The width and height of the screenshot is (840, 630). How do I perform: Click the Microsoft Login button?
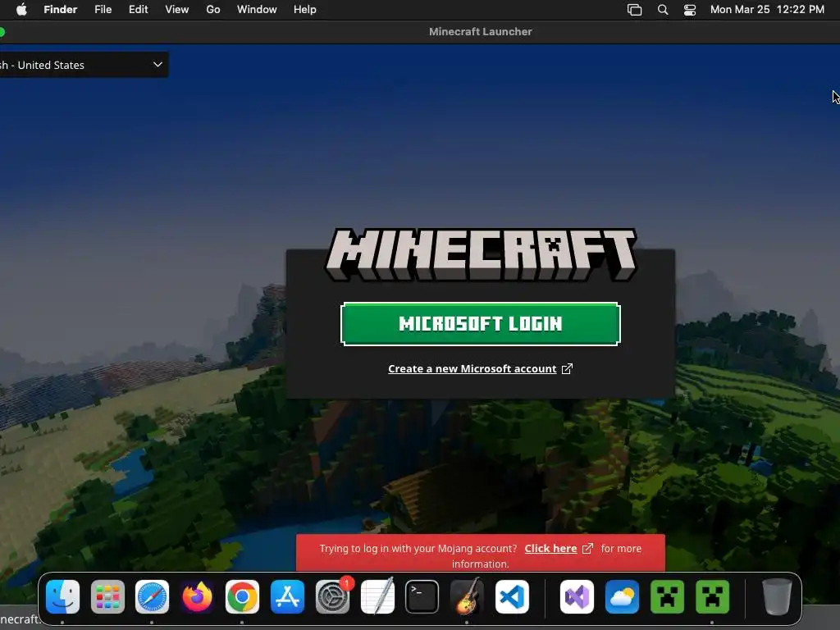point(481,323)
